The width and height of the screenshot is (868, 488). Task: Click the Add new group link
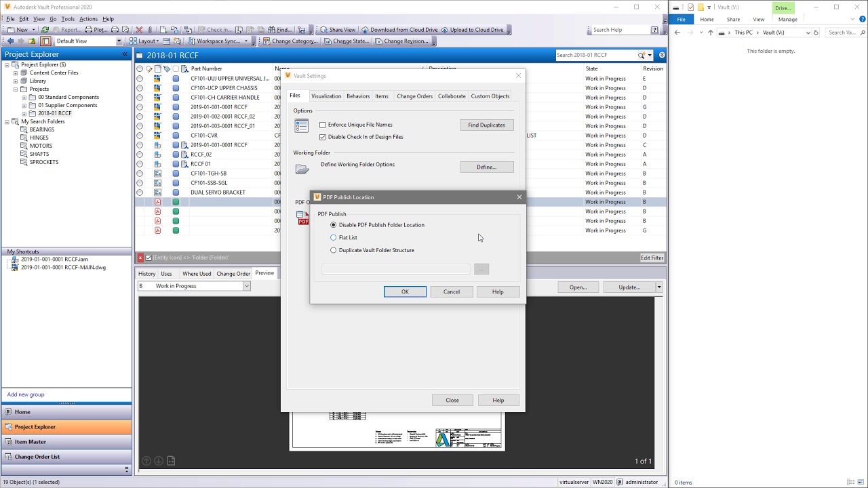point(26,394)
